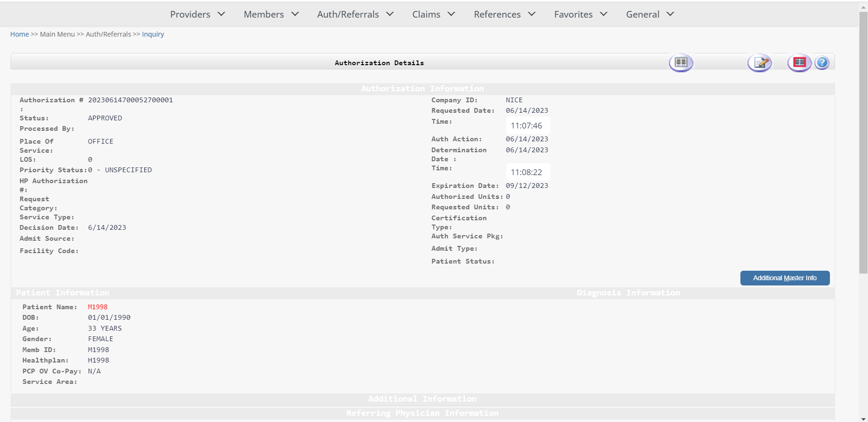Click the edit note pencil icon
Viewport: 868px width, 422px height.
coord(759,62)
